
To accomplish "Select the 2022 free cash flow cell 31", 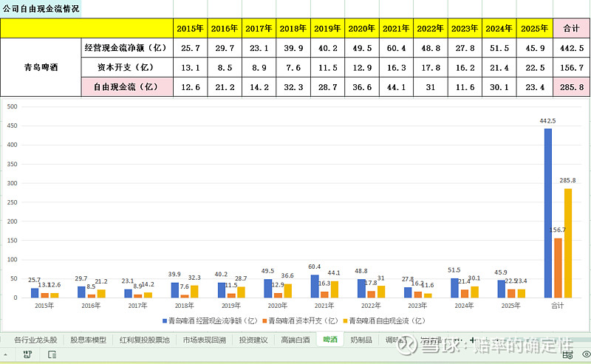I will pos(431,87).
